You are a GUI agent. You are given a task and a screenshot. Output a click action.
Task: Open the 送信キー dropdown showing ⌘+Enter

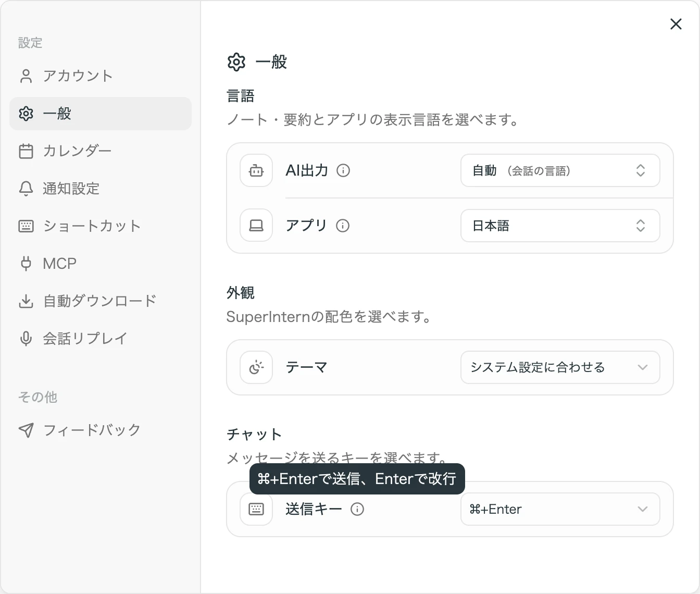pos(560,509)
